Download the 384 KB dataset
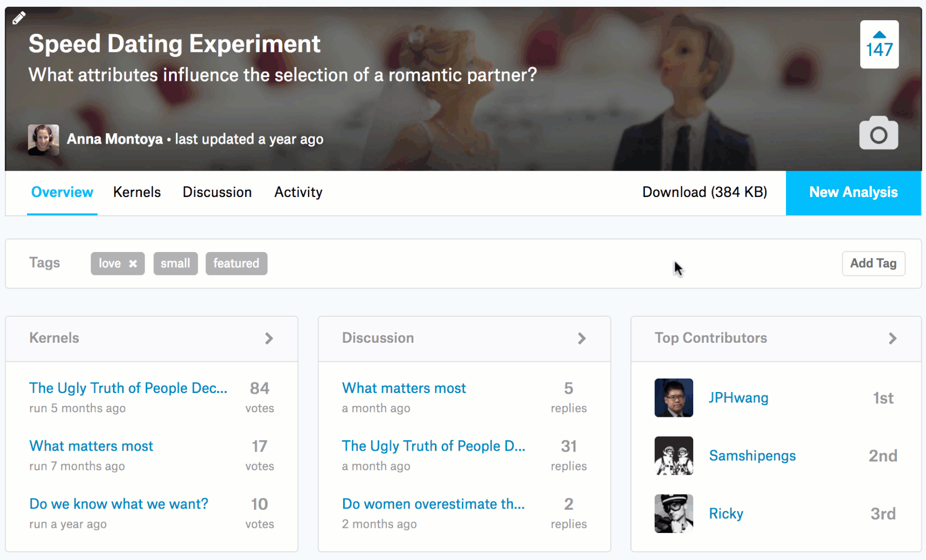The width and height of the screenshot is (926, 560). point(705,192)
